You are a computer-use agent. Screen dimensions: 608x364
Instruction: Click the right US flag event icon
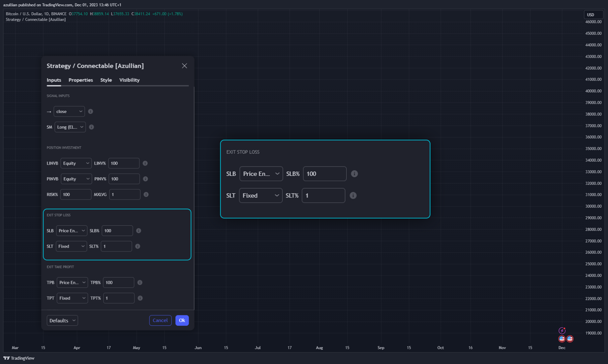(x=570, y=339)
